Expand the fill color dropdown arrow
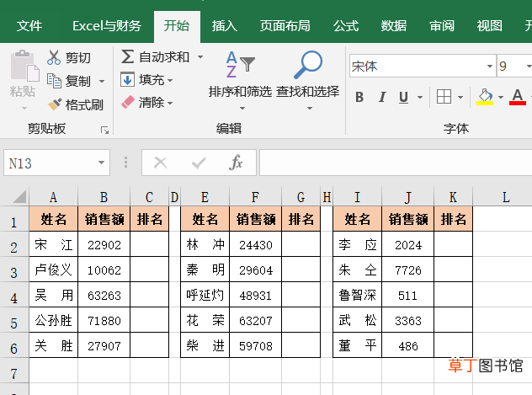 click(501, 98)
